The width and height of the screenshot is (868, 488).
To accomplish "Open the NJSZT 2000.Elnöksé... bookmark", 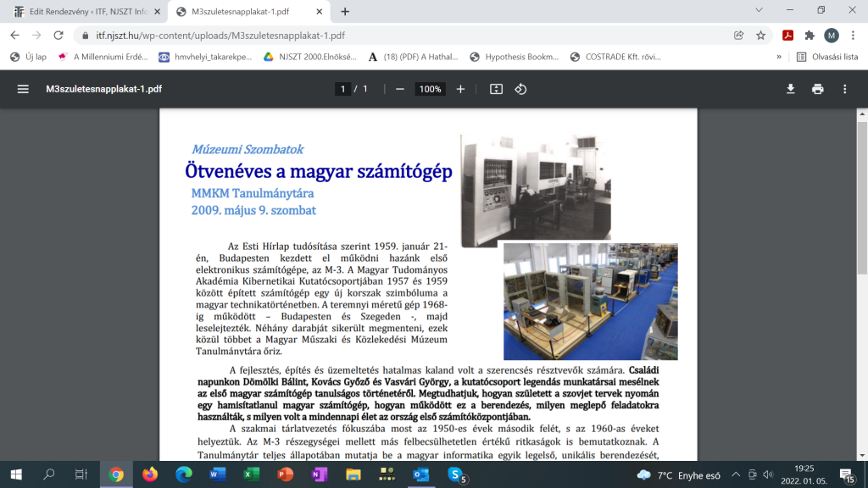I will coord(310,57).
